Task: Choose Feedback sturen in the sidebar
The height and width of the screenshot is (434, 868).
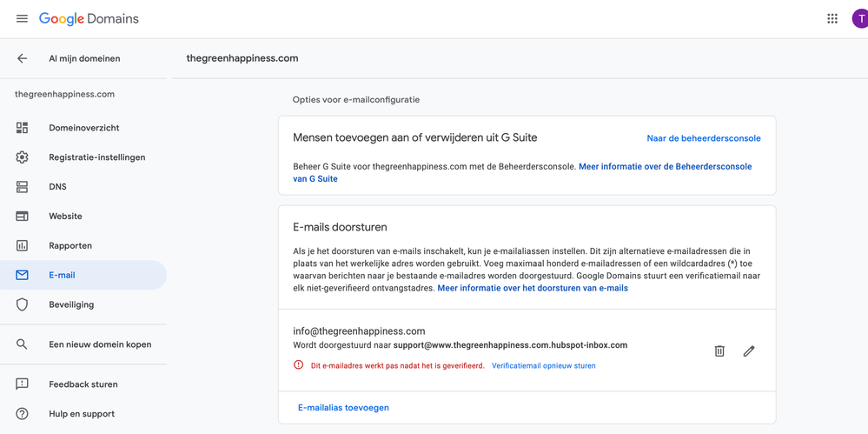Action: click(83, 384)
